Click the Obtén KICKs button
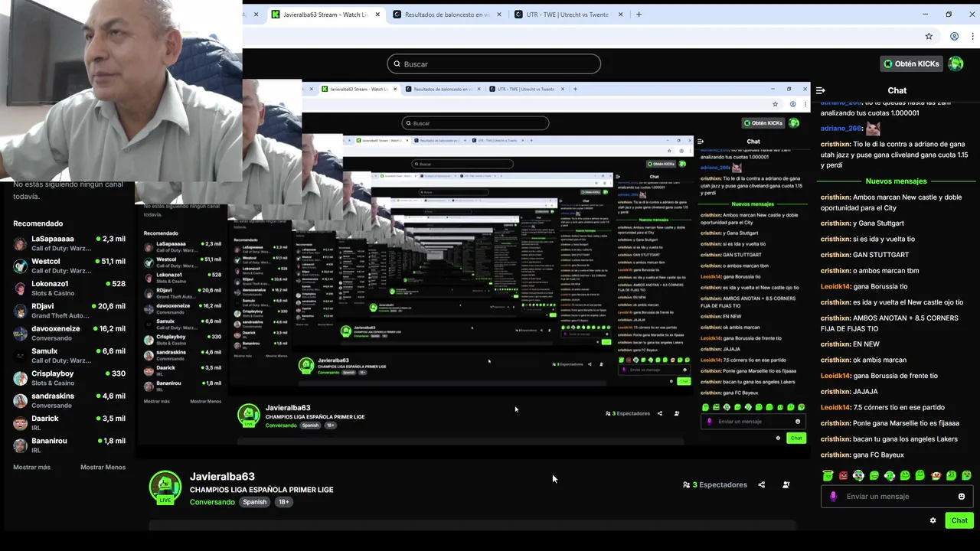The image size is (980, 551). point(911,64)
